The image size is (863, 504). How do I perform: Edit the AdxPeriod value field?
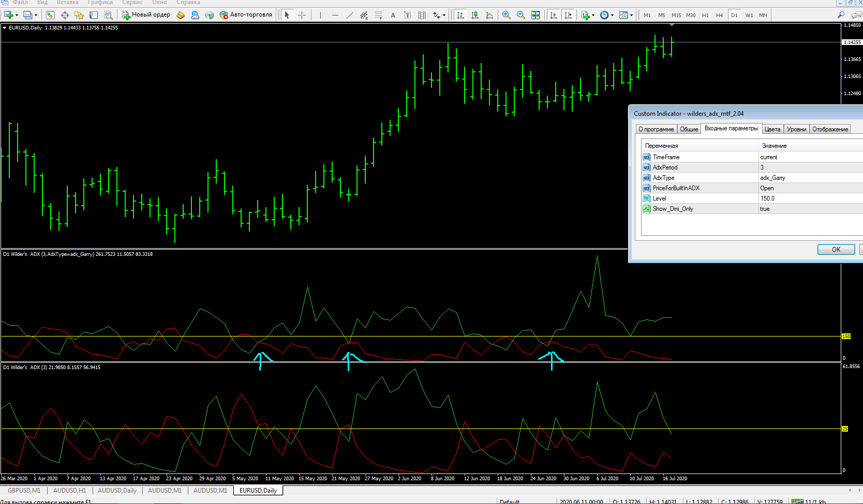(810, 167)
